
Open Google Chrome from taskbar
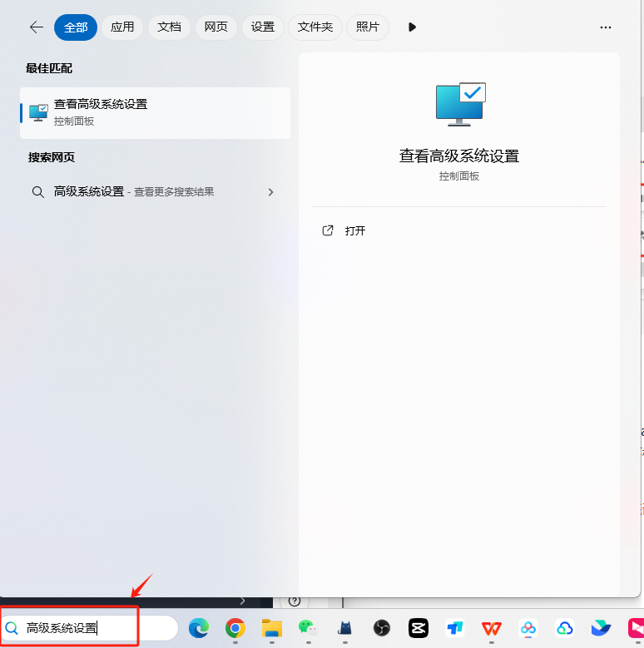(x=235, y=628)
